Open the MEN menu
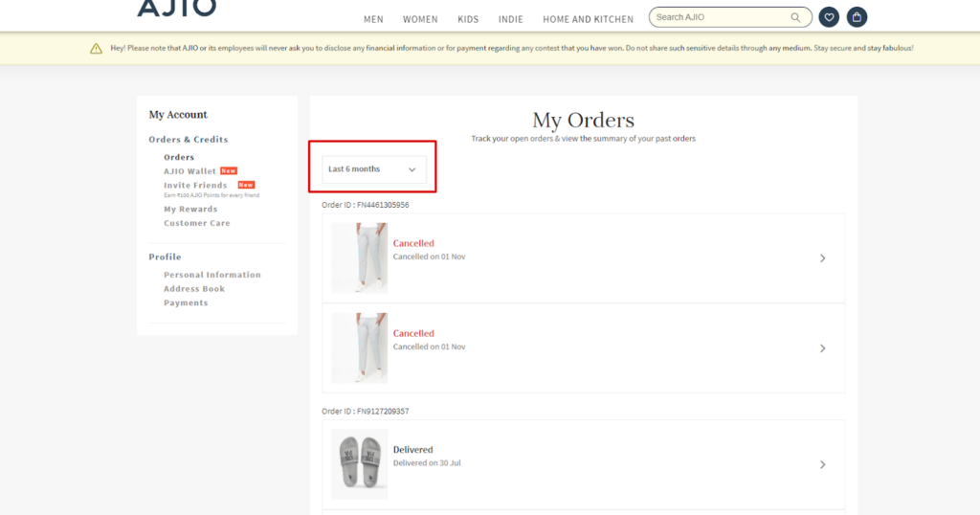980x515 pixels. coord(374,19)
